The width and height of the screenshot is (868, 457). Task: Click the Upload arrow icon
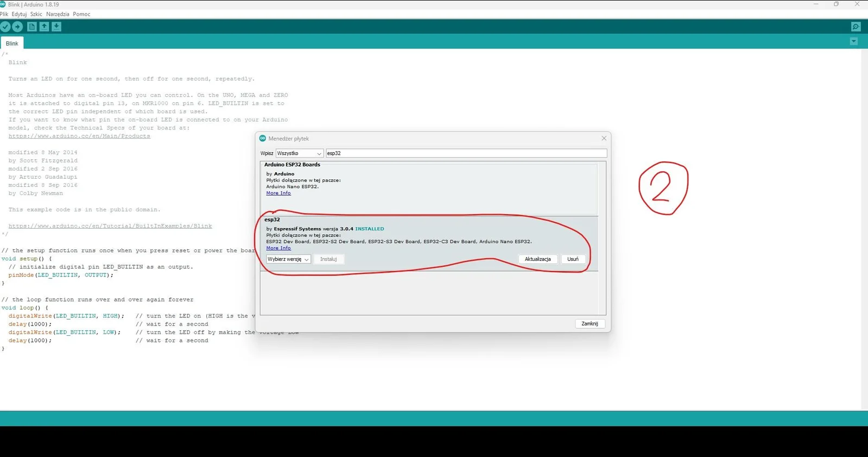click(x=18, y=27)
